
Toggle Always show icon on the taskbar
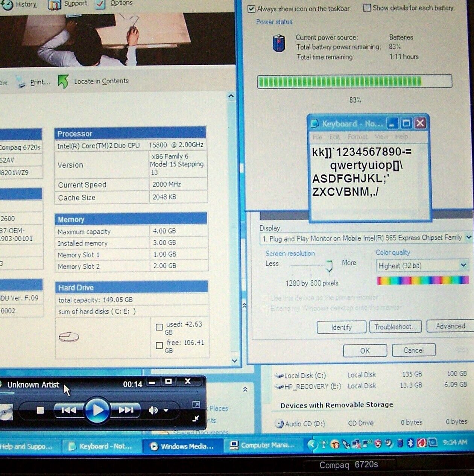point(251,8)
